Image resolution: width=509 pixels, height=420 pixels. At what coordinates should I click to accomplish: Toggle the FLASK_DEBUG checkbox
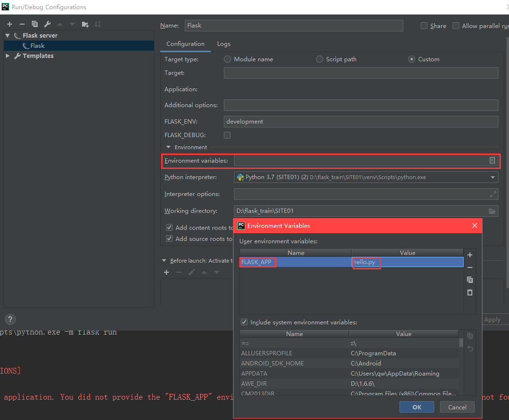[x=227, y=135]
